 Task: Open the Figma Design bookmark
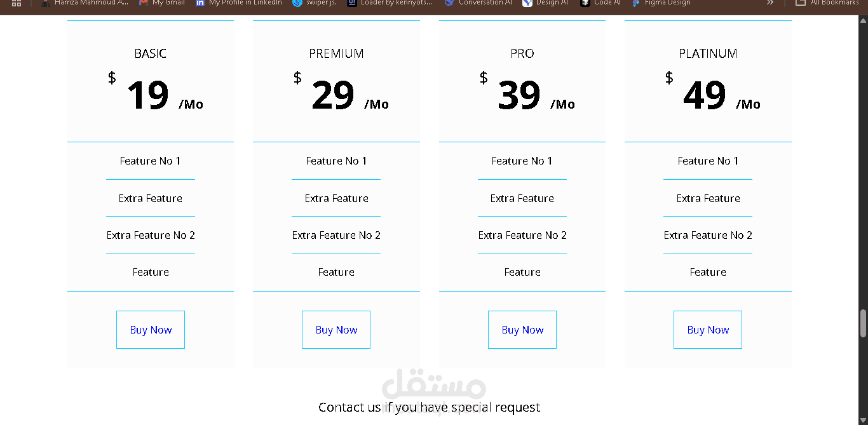click(x=661, y=3)
